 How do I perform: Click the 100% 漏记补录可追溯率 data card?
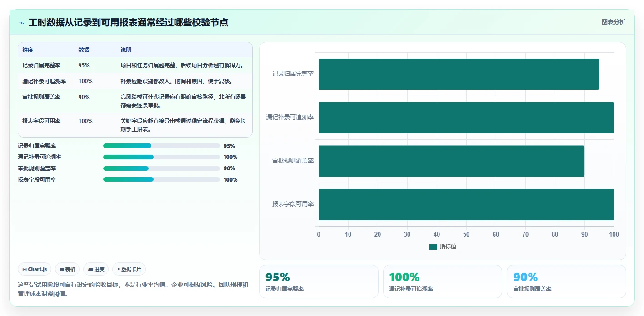pos(443,281)
